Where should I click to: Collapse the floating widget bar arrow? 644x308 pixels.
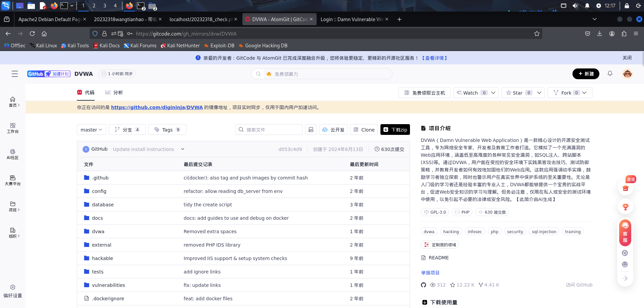(x=625, y=278)
